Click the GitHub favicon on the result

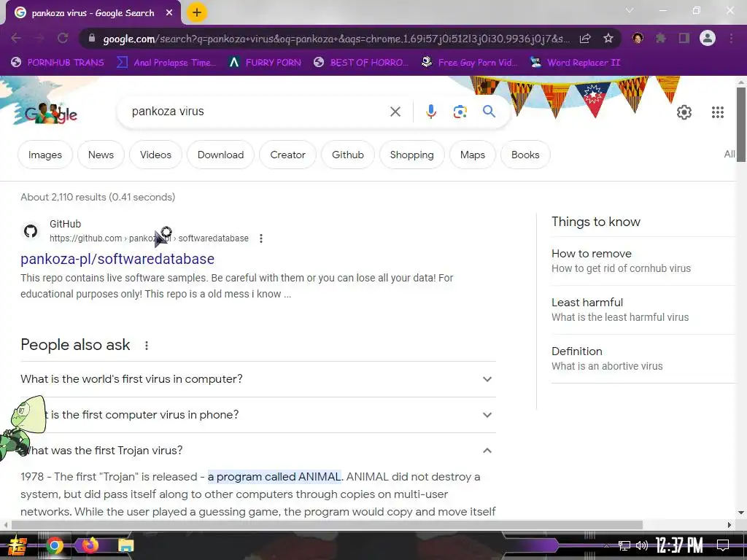[31, 231]
